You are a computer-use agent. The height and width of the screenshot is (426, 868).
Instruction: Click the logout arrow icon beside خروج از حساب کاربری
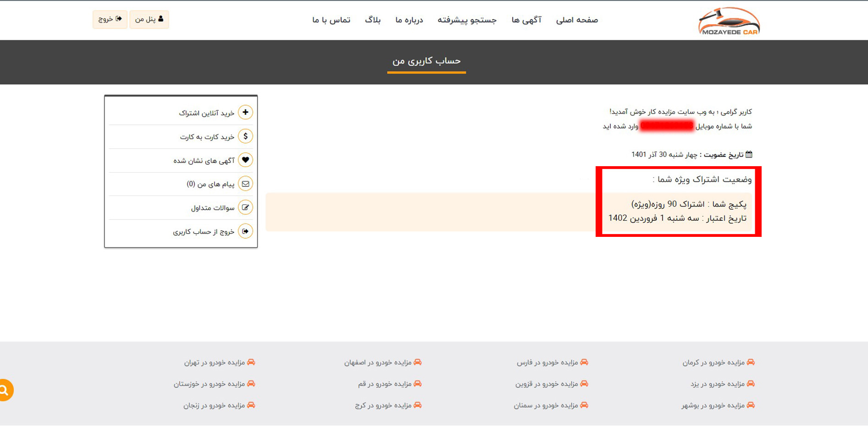pyautogui.click(x=246, y=231)
